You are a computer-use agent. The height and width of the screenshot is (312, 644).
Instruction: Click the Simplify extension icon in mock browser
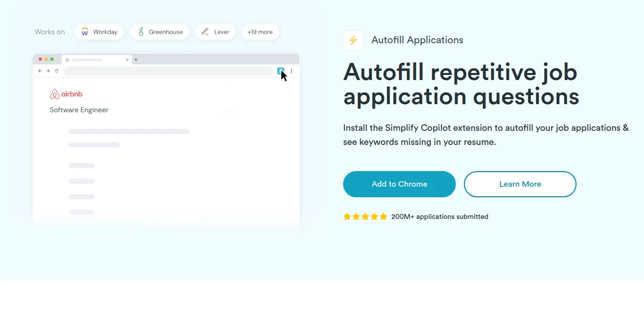pos(281,71)
